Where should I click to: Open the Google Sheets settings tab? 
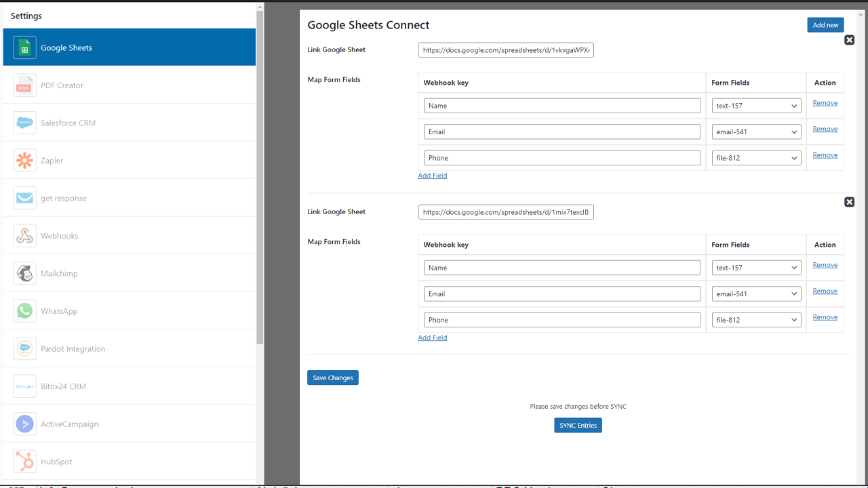click(x=129, y=47)
